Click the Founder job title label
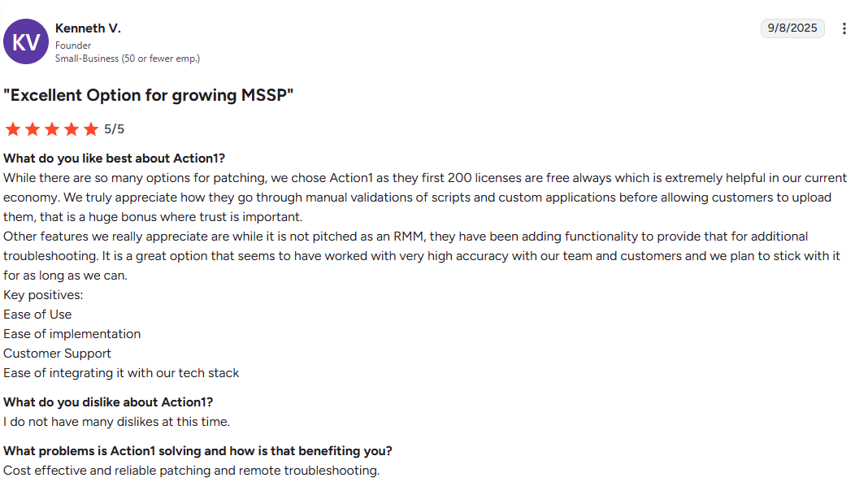 pos(73,46)
